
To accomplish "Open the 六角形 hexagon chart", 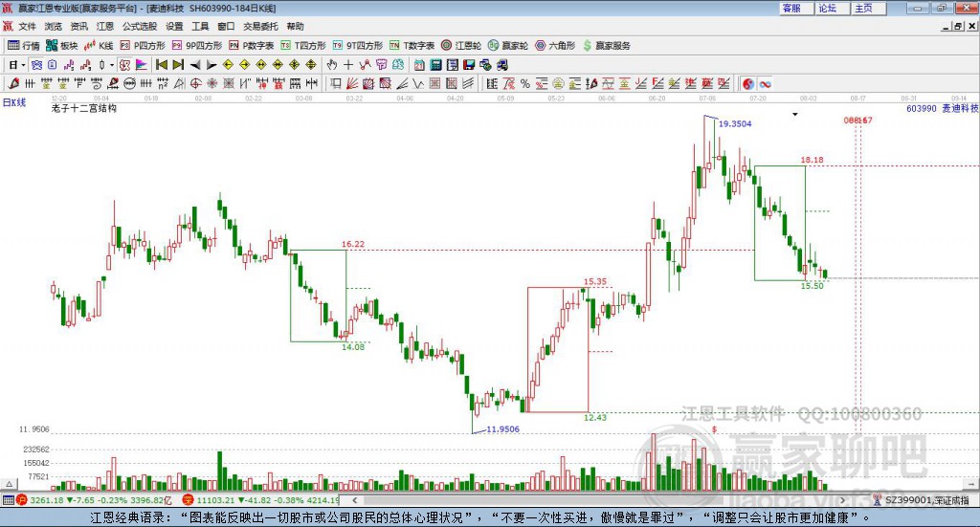I will tap(555, 46).
